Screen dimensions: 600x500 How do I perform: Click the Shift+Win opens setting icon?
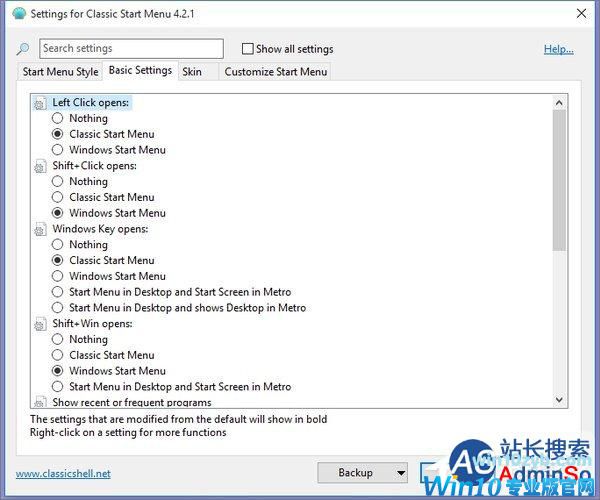[40, 324]
